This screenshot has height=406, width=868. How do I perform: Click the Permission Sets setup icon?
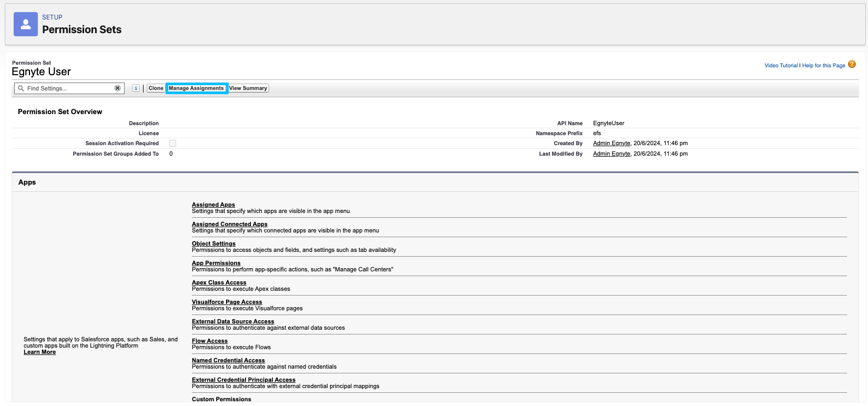pos(26,24)
